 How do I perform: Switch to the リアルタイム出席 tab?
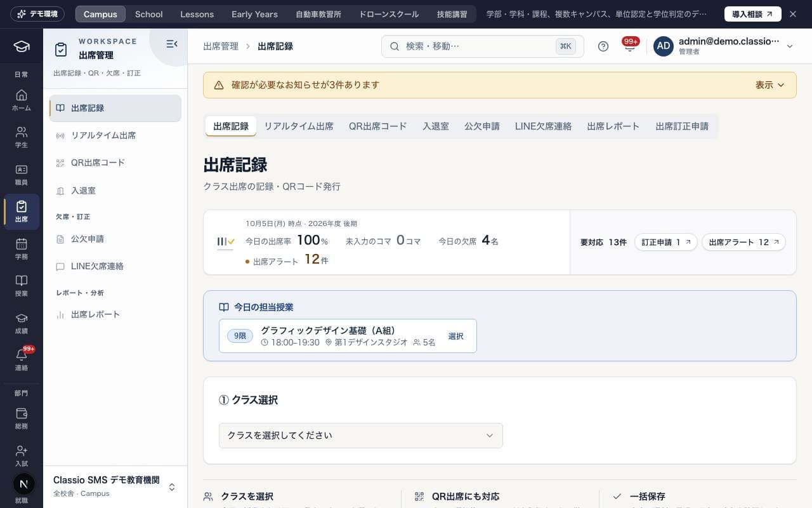click(x=299, y=126)
